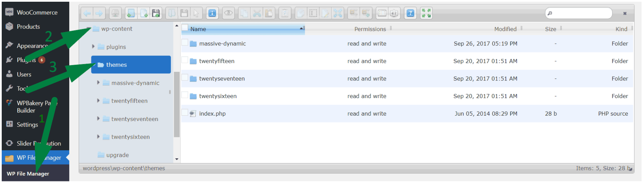The image size is (644, 182).
Task: Check the twentyfifteen row checkbox in file list
Action: pyautogui.click(x=185, y=60)
